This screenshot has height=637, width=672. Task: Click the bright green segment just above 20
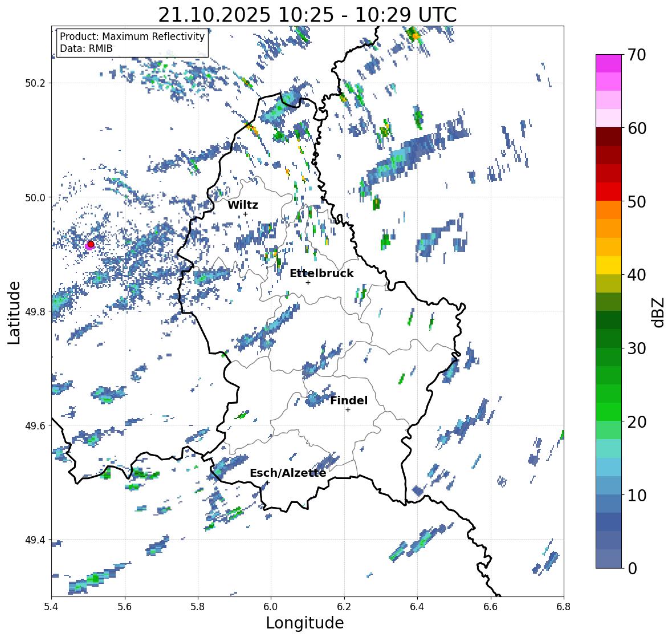tap(609, 412)
